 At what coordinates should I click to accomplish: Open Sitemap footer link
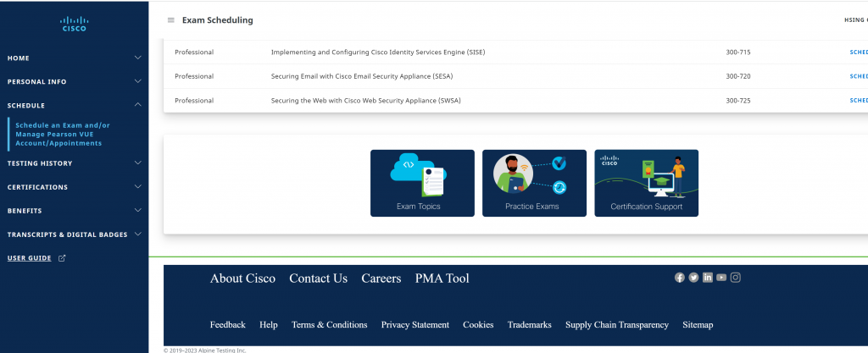(x=698, y=325)
